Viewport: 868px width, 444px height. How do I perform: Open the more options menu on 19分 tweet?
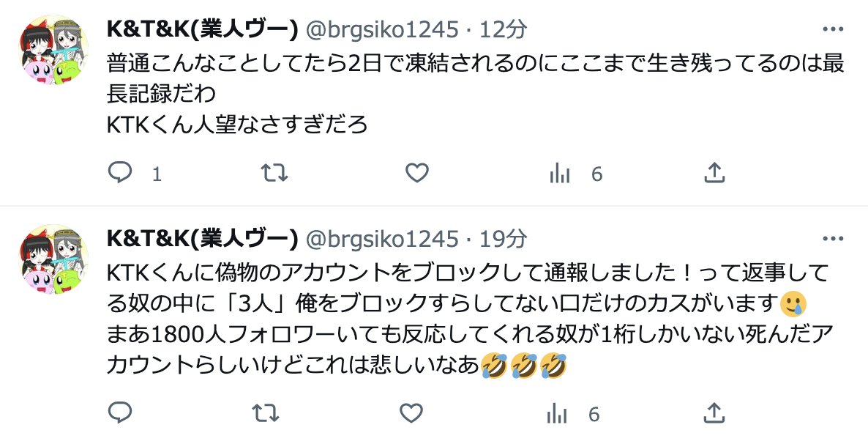833,239
